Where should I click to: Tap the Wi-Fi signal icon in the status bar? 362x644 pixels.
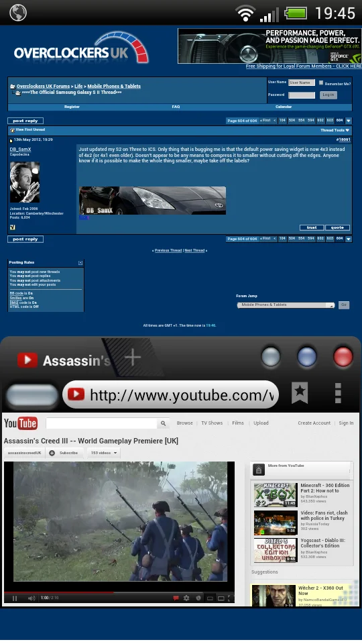tap(245, 13)
